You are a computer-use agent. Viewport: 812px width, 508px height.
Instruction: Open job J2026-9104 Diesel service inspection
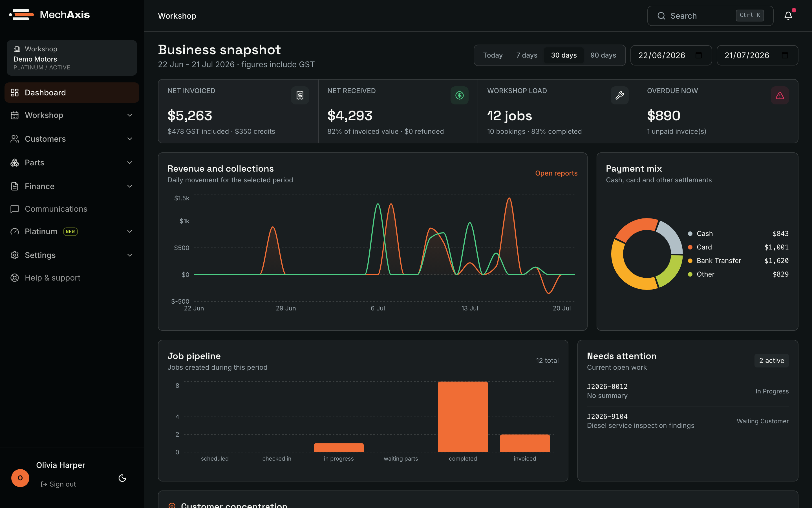click(x=687, y=421)
